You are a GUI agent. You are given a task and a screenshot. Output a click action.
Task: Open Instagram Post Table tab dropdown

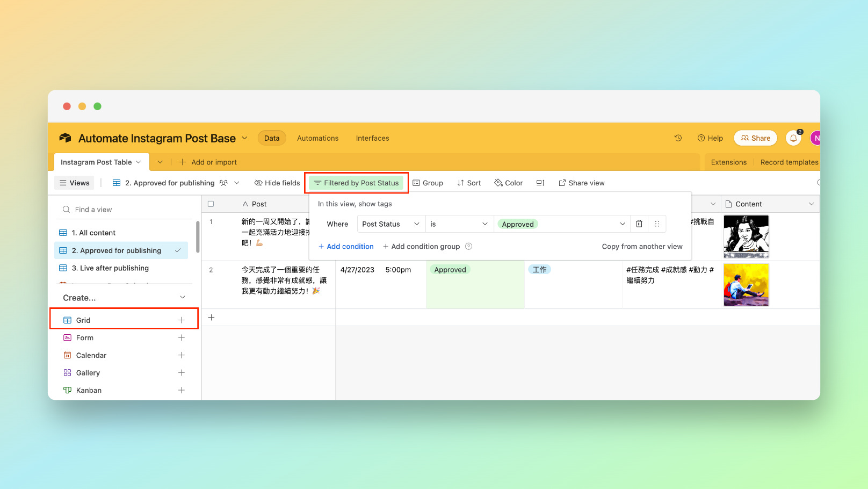[139, 162]
